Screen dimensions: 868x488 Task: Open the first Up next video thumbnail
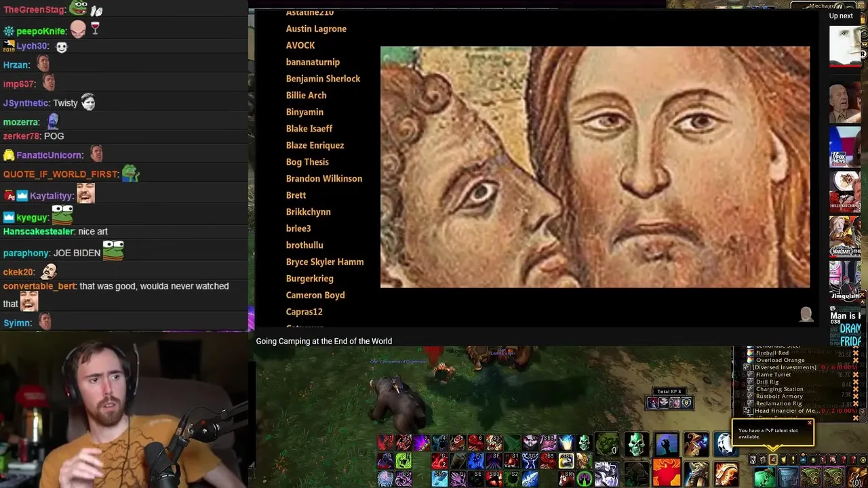click(845, 46)
